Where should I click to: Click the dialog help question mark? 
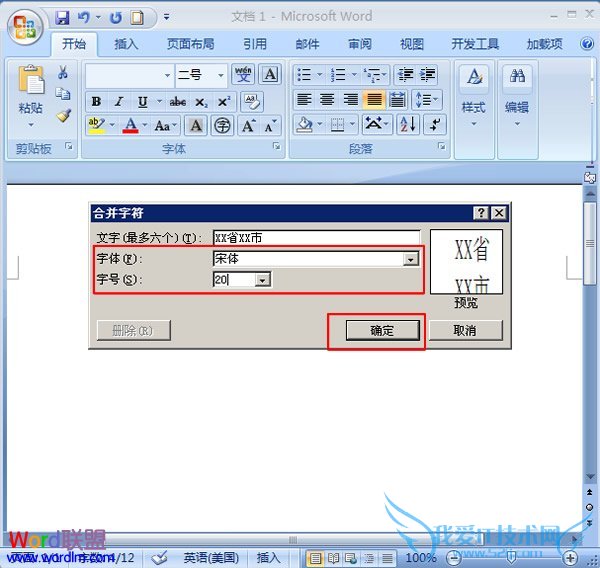(x=481, y=213)
